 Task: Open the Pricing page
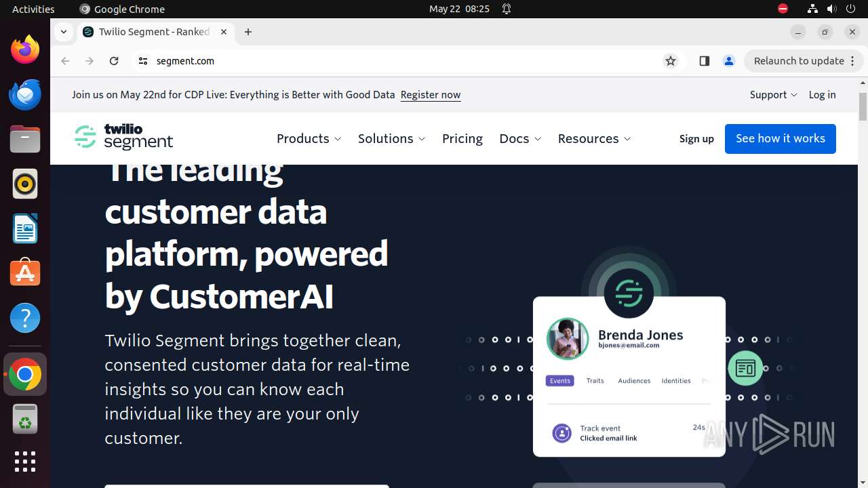462,138
